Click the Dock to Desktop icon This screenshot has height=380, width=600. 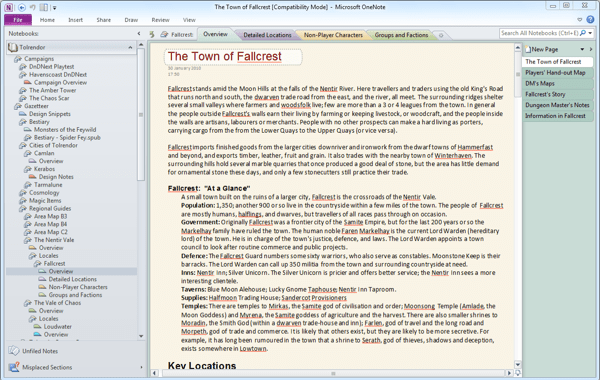point(44,7)
